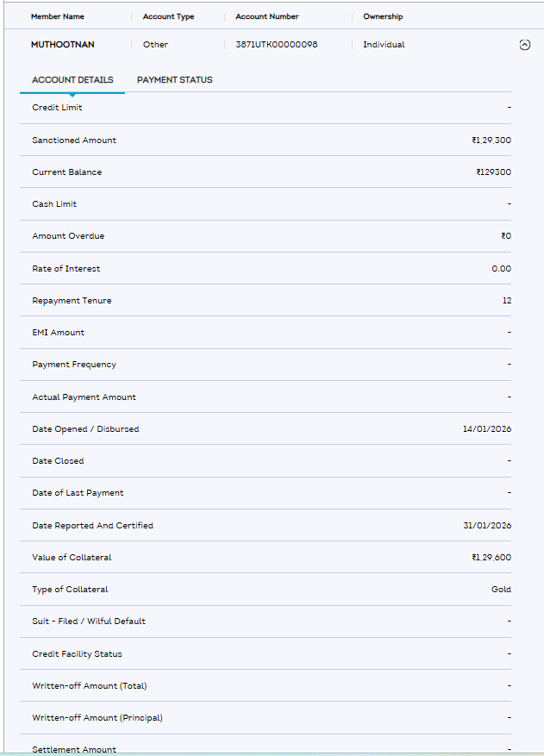
Task: Click the Member Name column header
Action: (x=58, y=16)
